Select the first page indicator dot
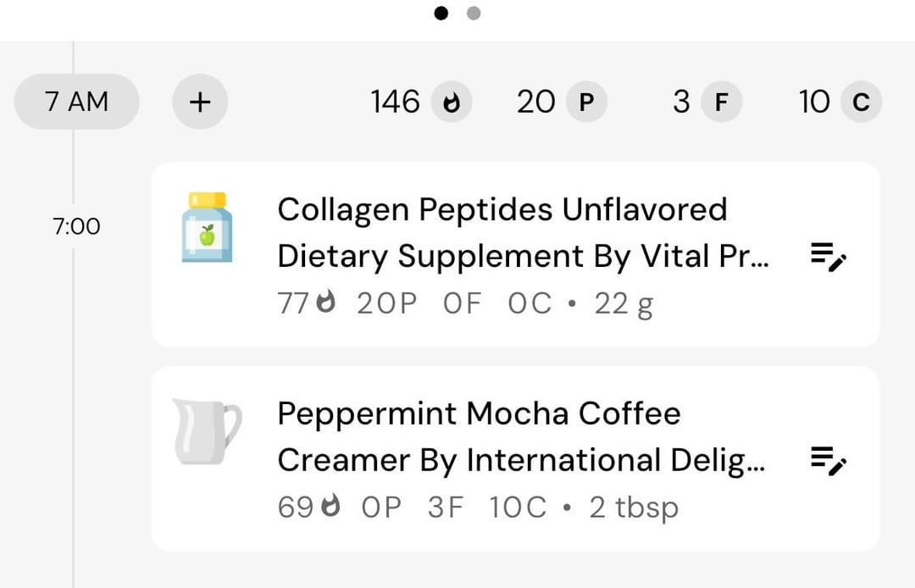Image resolution: width=915 pixels, height=588 pixels. click(x=441, y=13)
